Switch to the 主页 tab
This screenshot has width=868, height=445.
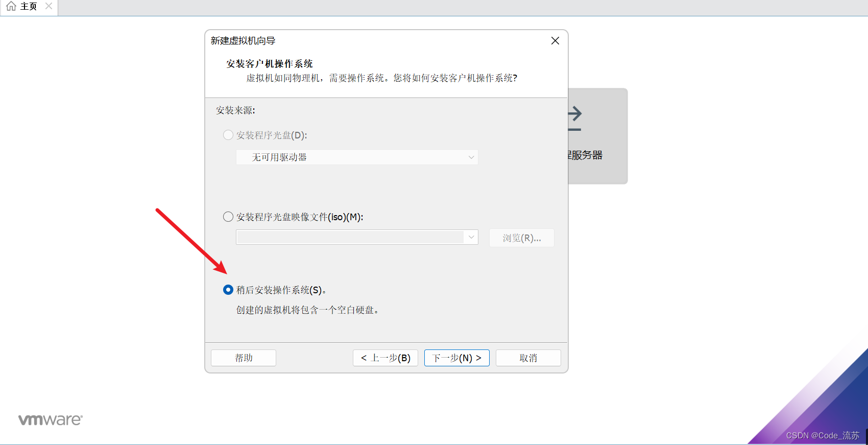(x=29, y=7)
